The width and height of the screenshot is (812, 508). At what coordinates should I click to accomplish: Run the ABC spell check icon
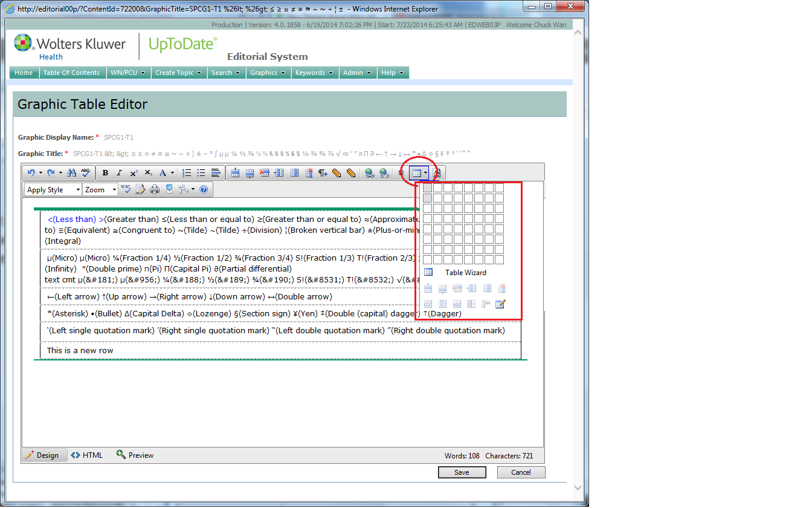[x=86, y=173]
